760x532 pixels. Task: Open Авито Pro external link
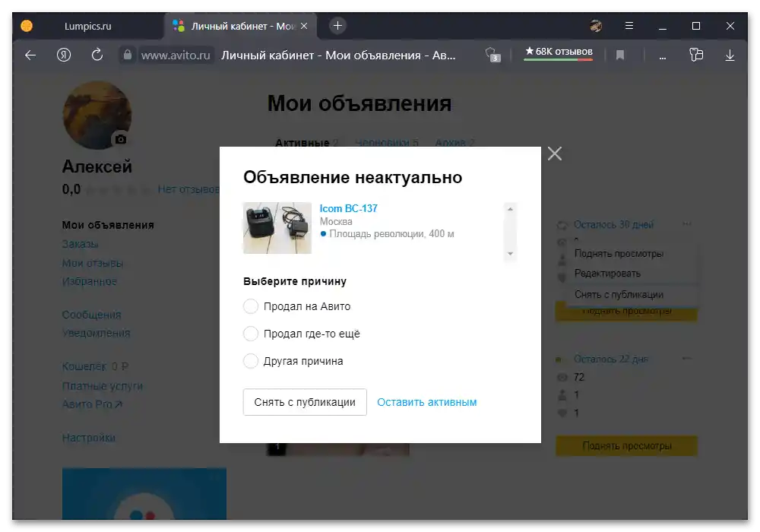pos(92,404)
